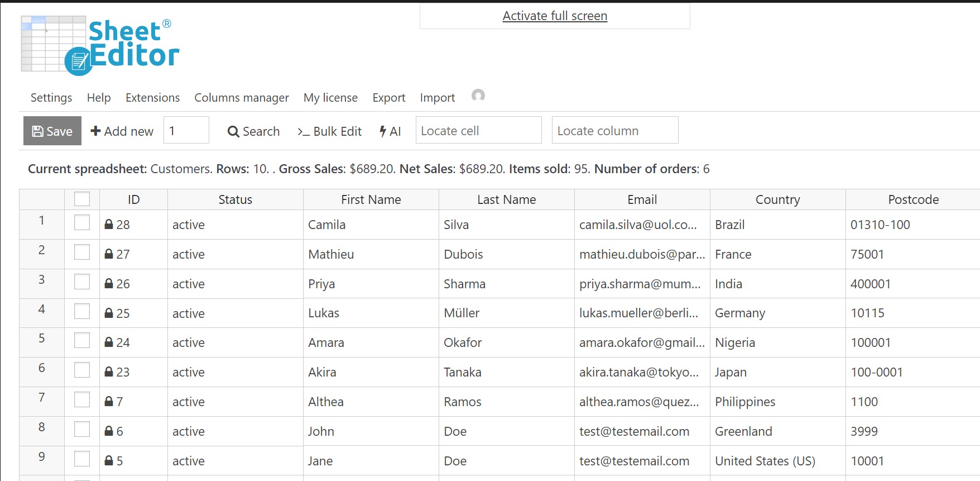The width and height of the screenshot is (980, 481).
Task: Click the Locate column input
Action: point(615,130)
